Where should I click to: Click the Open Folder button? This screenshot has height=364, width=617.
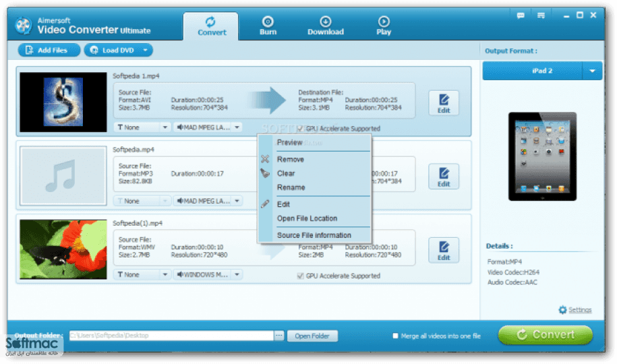coord(312,336)
